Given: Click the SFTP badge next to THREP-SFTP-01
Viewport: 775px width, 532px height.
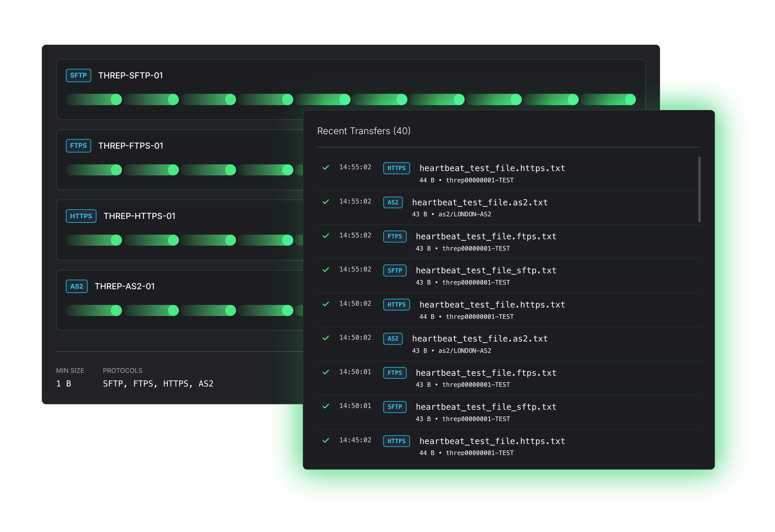Looking at the screenshot, I should (x=78, y=76).
